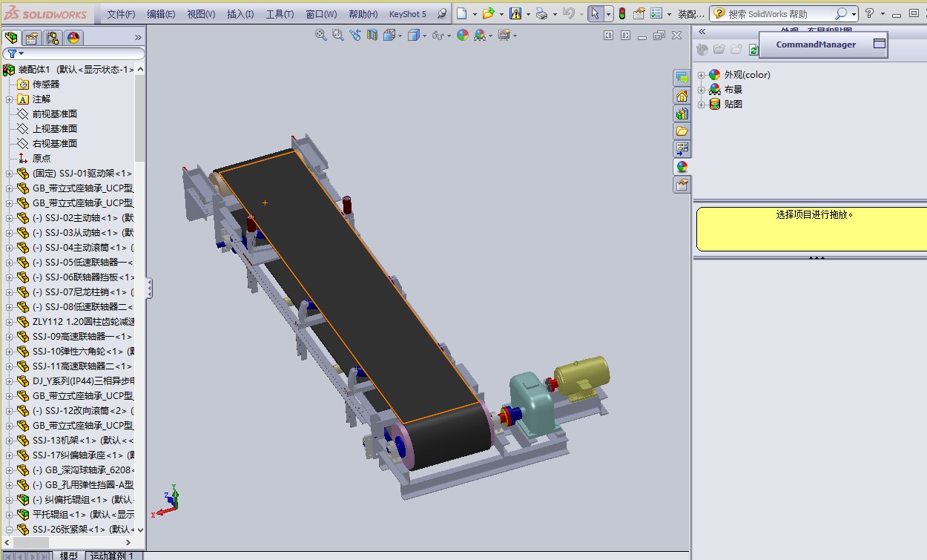The width and height of the screenshot is (927, 560).
Task: Open the 编辑(E) menu
Action: pyautogui.click(x=161, y=14)
